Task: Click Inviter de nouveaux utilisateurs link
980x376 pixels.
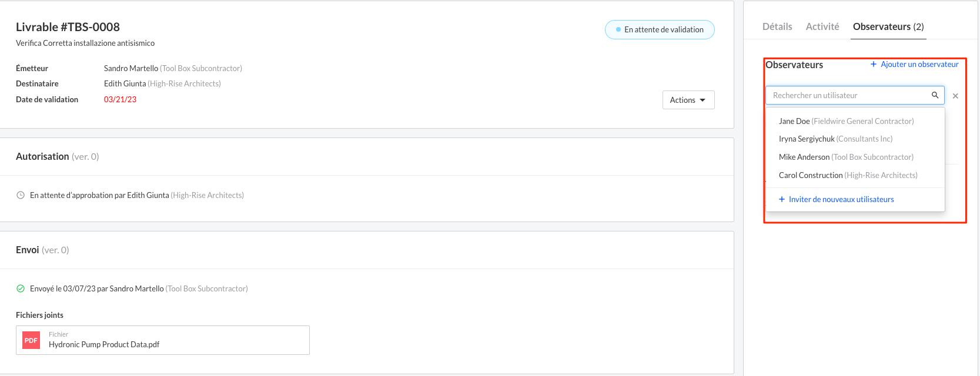Action: pos(841,199)
